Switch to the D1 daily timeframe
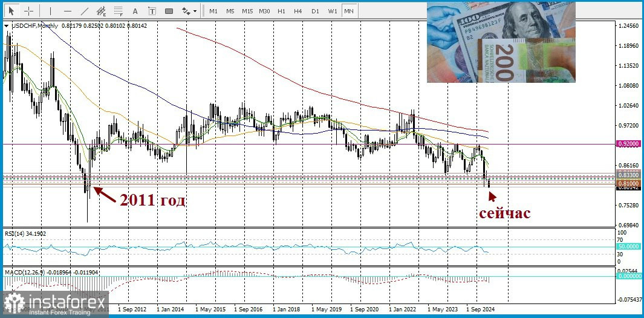 click(x=315, y=11)
